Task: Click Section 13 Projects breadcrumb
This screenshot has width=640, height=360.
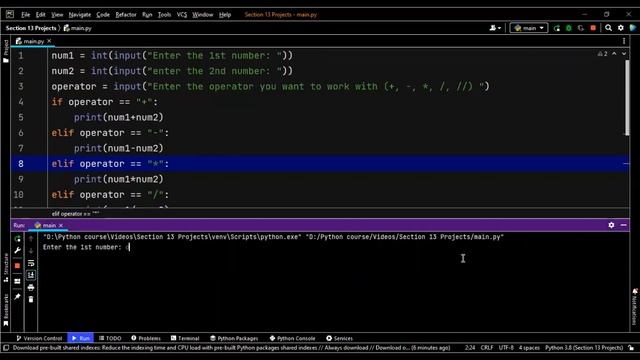Action: [x=31, y=28]
